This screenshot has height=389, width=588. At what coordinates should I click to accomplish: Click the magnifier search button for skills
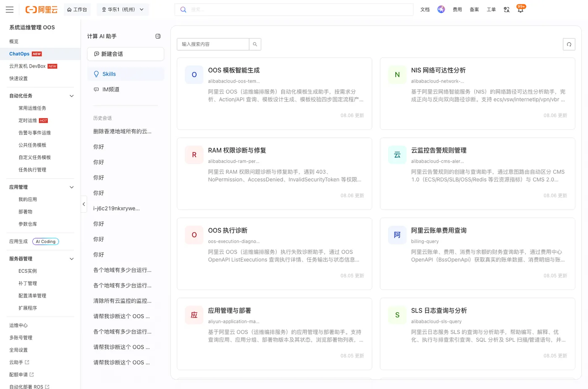tap(255, 44)
